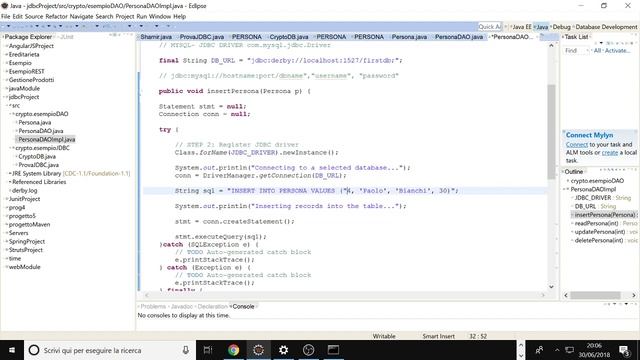Image resolution: width=640 pixels, height=360 pixels.
Task: Select deletePersona(int) in Outline
Action: pos(599,240)
